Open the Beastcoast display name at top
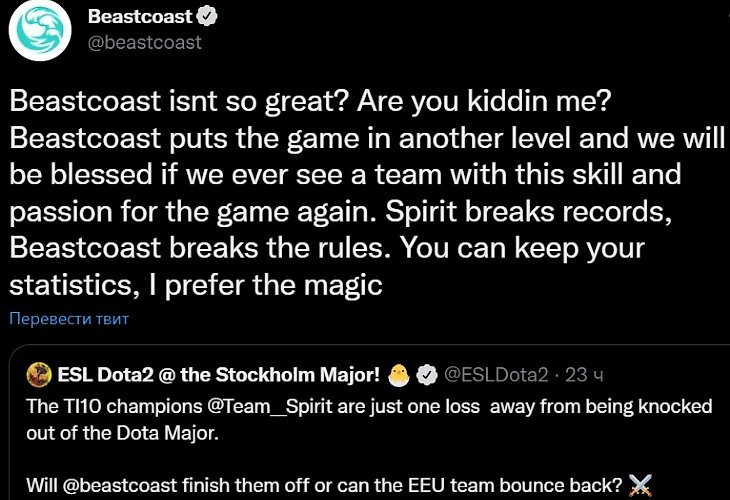 143,17
